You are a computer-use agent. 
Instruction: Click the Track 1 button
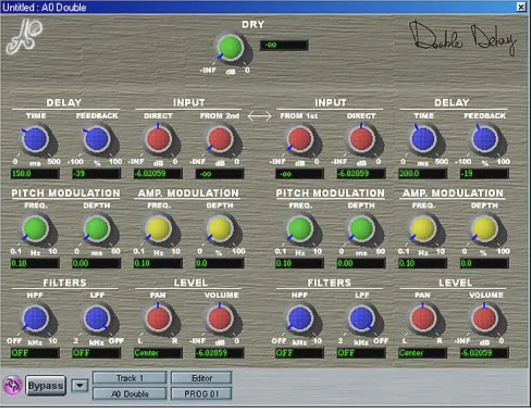coord(130,378)
